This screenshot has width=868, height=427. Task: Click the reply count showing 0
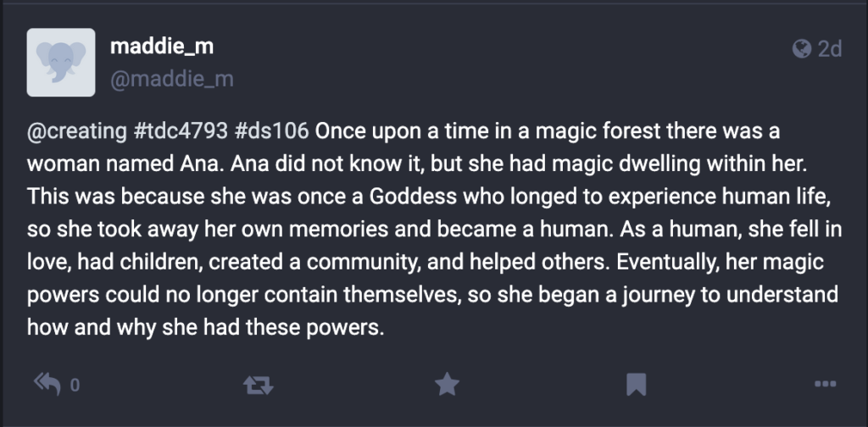[x=74, y=386]
